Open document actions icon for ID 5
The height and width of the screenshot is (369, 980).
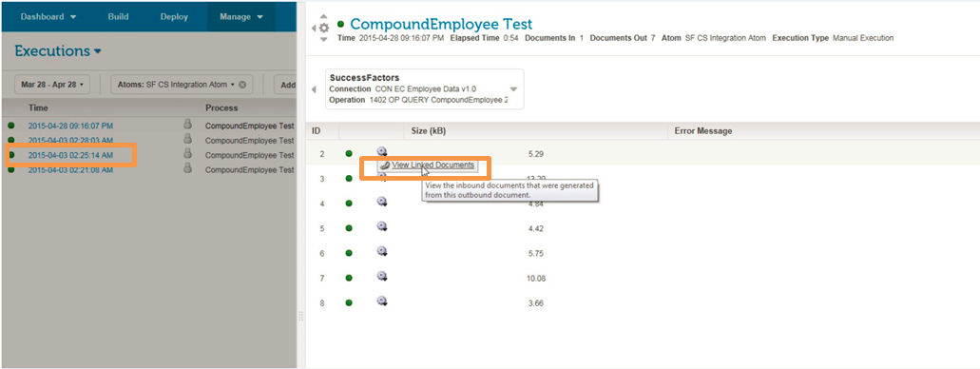(382, 226)
